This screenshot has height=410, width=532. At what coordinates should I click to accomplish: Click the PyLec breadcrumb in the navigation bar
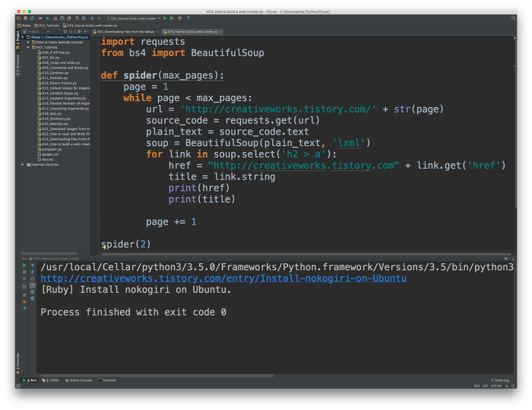24,25
